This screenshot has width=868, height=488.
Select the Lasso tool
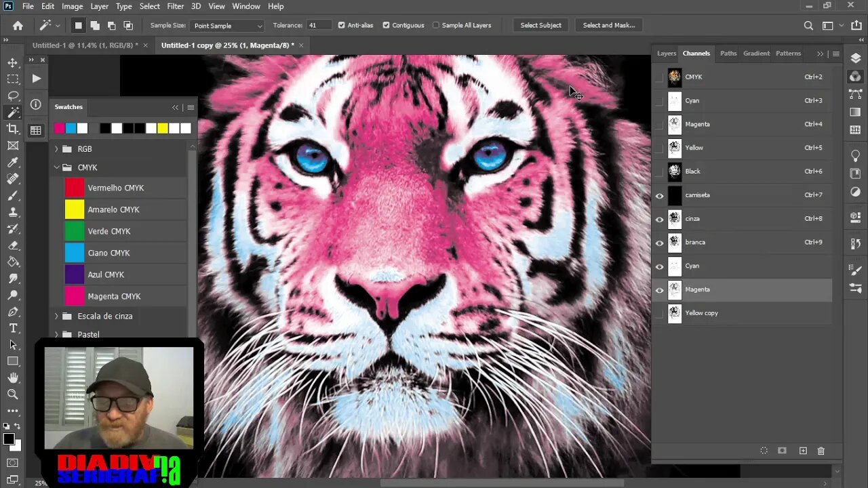point(13,96)
